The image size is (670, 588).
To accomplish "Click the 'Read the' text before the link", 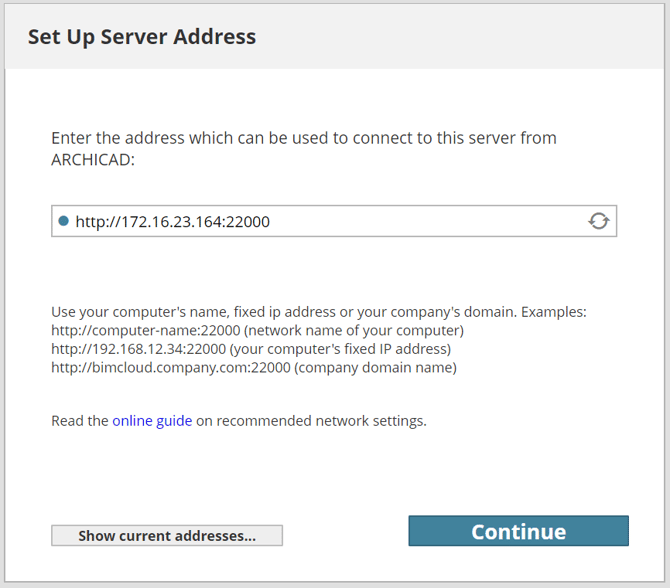I will pyautogui.click(x=80, y=421).
